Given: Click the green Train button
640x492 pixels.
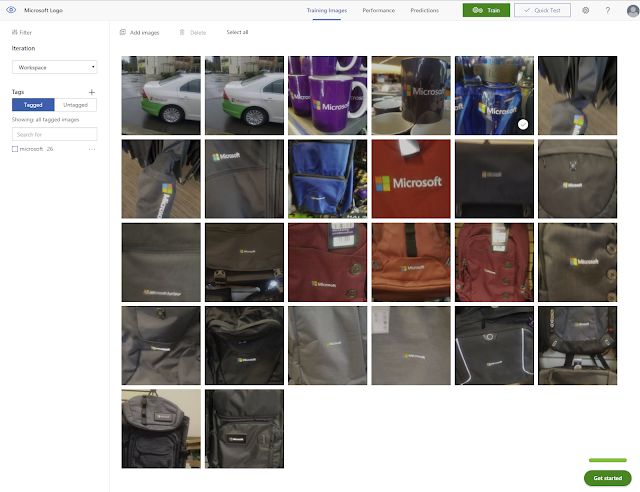Looking at the screenshot, I should point(486,10).
